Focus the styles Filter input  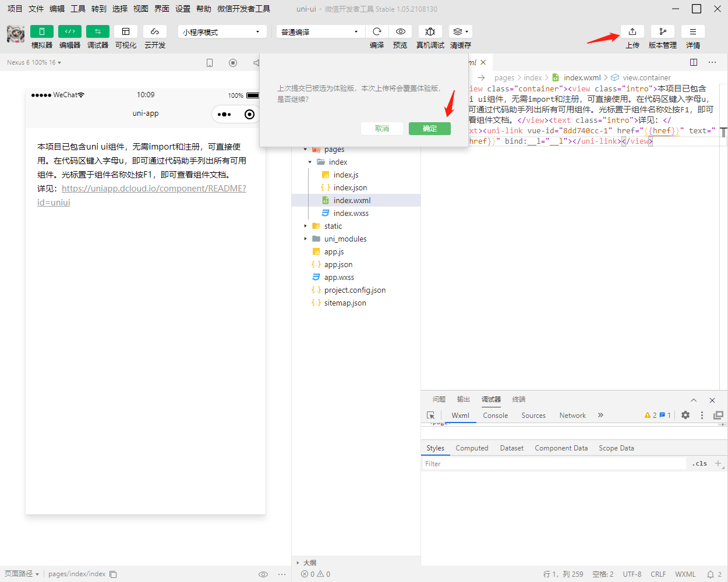click(553, 464)
